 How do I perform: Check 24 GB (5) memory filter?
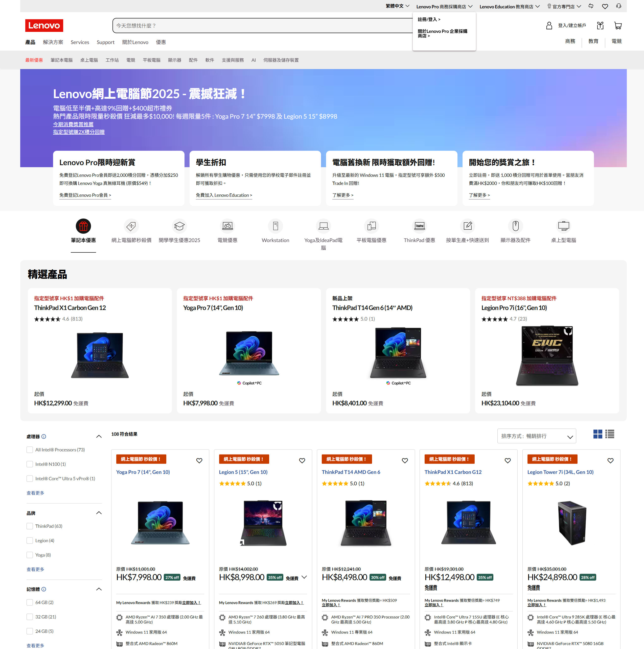click(x=30, y=631)
